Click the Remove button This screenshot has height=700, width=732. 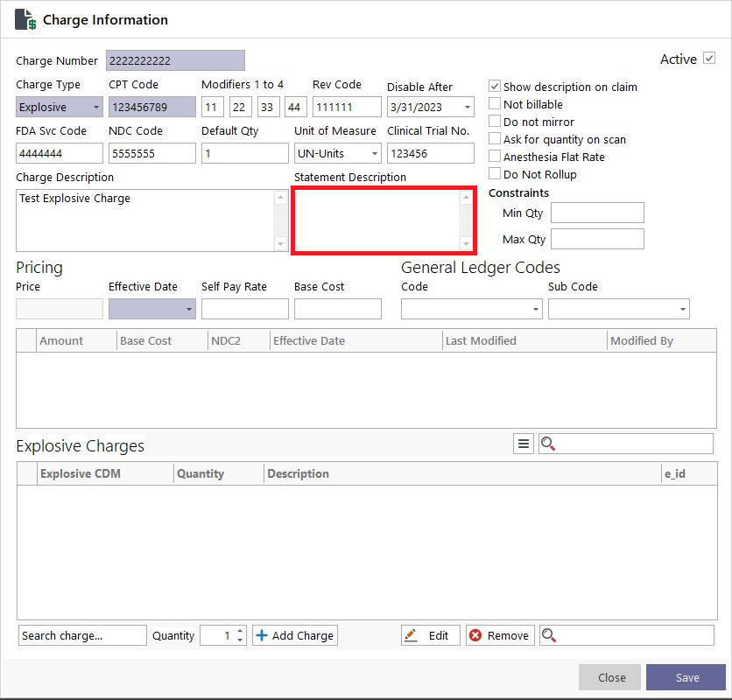[x=500, y=635]
